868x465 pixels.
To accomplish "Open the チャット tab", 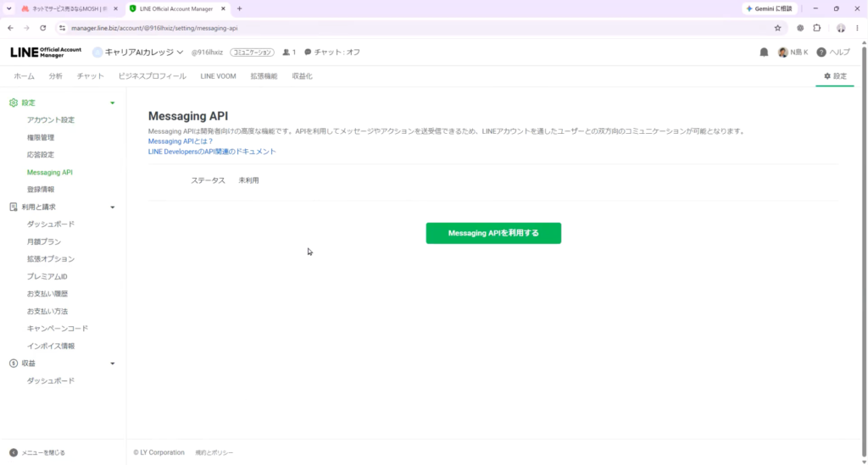I will tap(90, 76).
